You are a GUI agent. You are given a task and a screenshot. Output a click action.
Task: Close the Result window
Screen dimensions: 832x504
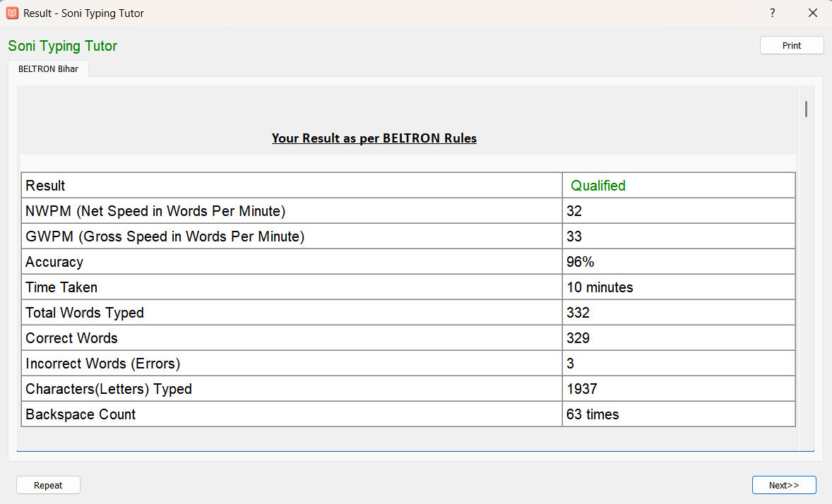pos(812,13)
